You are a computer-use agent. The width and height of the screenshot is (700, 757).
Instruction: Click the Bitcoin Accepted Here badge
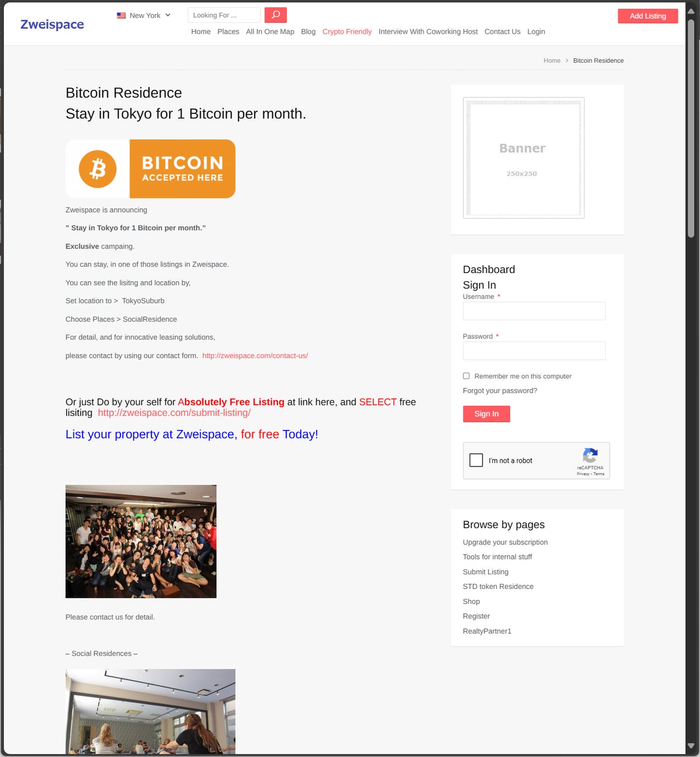pos(150,169)
